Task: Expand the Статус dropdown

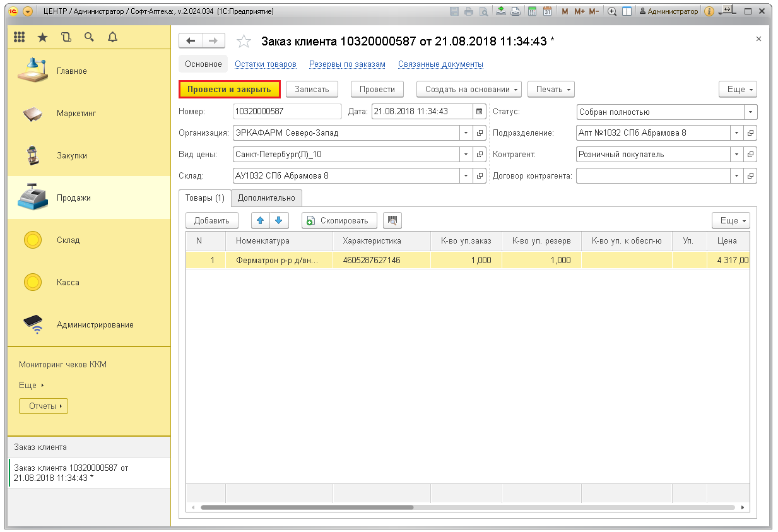Action: 750,112
